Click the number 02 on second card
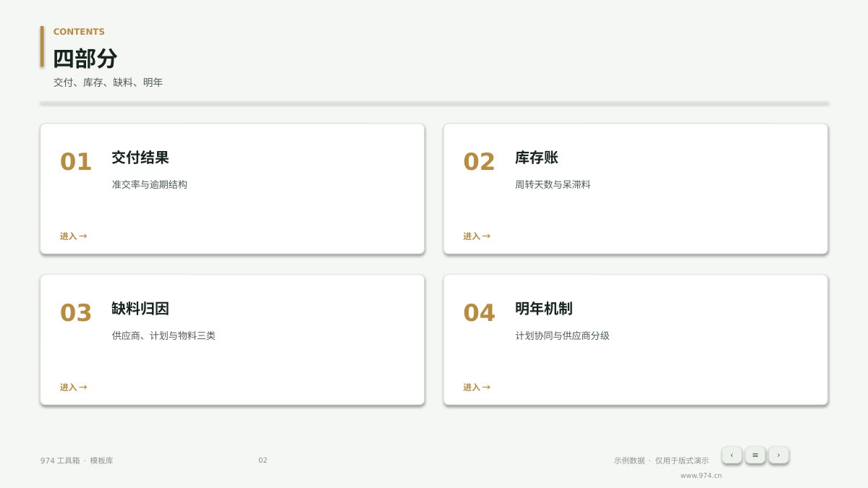This screenshot has width=868, height=488. [479, 162]
